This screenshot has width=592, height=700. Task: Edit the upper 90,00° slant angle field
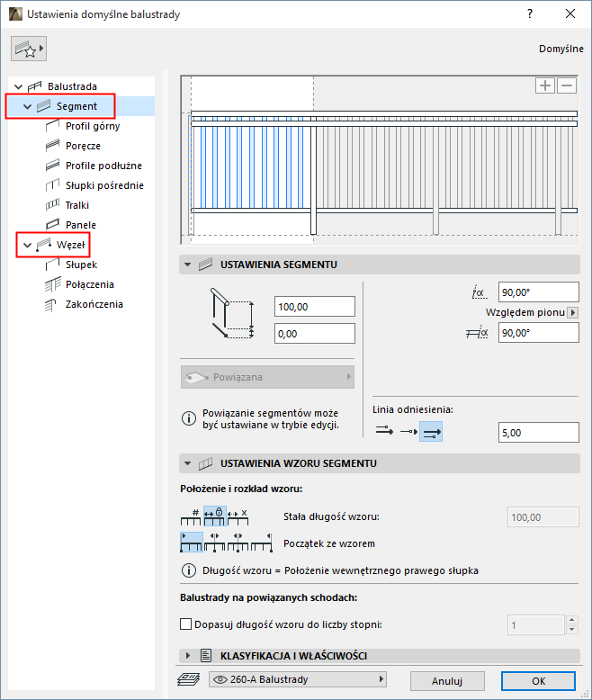point(538,292)
